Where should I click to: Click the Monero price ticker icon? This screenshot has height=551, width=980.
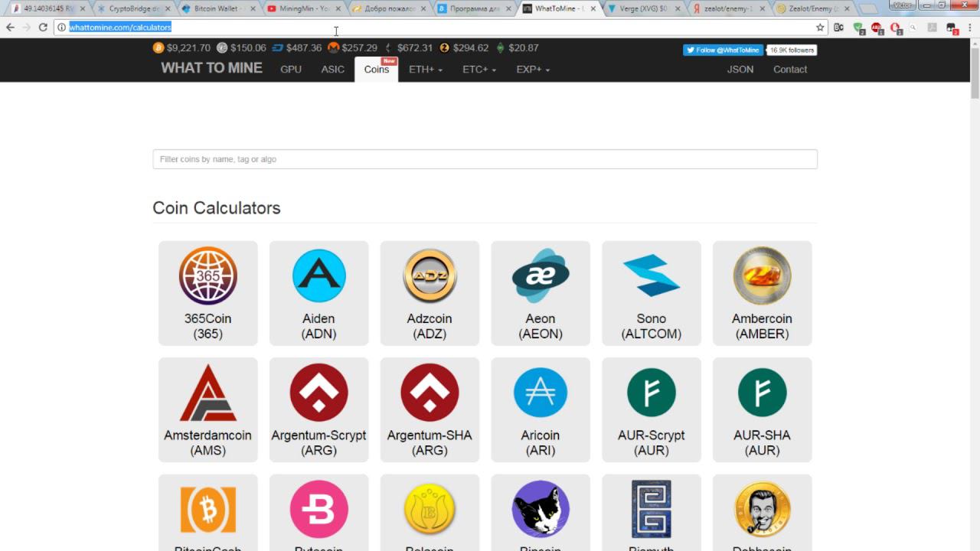(333, 47)
